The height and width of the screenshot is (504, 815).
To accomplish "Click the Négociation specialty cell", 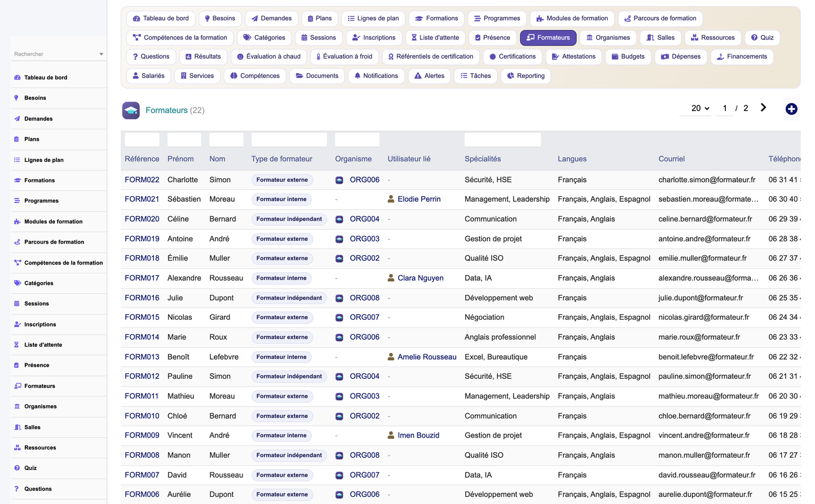I will click(484, 317).
